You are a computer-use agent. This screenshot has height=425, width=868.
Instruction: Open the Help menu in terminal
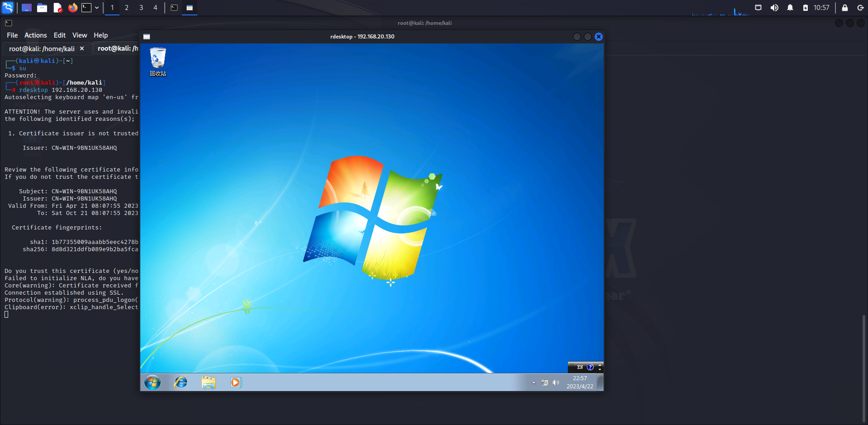click(x=101, y=35)
